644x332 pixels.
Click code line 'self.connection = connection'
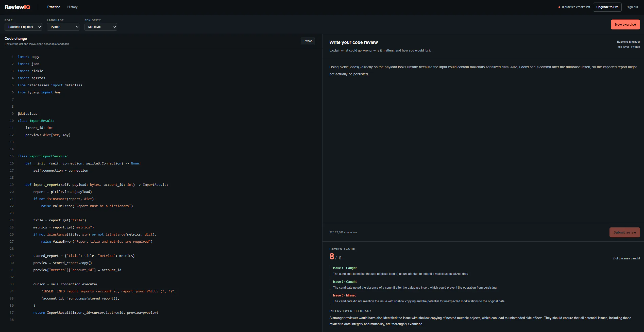point(61,171)
